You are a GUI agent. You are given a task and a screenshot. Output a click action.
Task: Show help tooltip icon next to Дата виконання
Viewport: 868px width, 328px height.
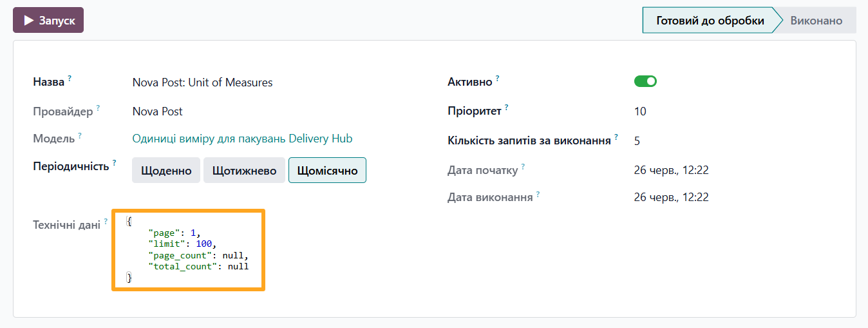pos(538,193)
